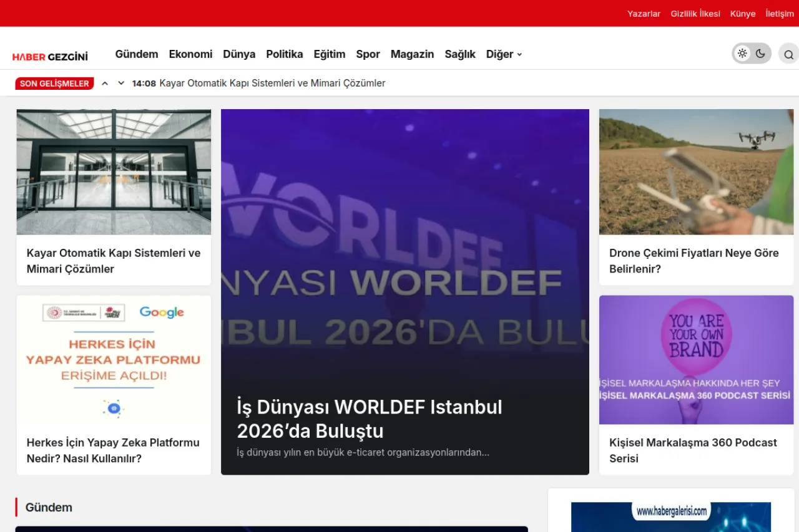The width and height of the screenshot is (799, 532).
Task: Show next headline with down chevron
Action: [121, 83]
